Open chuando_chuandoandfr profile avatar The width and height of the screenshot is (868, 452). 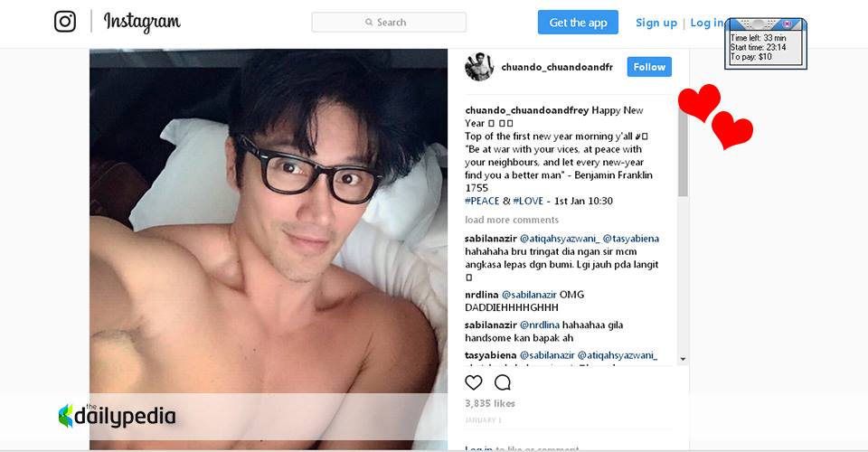(479, 67)
